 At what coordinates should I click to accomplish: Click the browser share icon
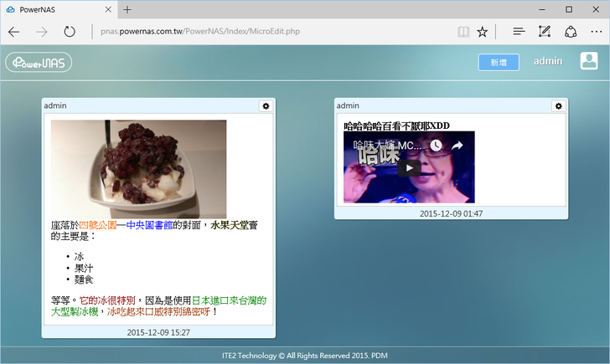570,32
